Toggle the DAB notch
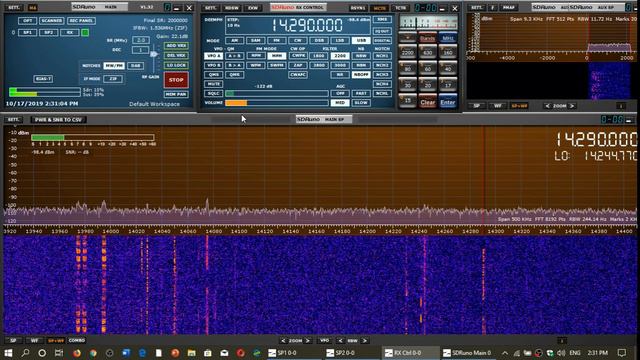Screen dimensions: 640x360 coord(136,65)
